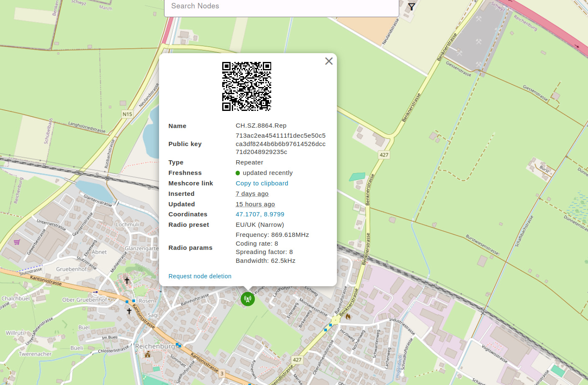The image size is (588, 385).
Task: Click the node QR code image
Action: tap(246, 87)
